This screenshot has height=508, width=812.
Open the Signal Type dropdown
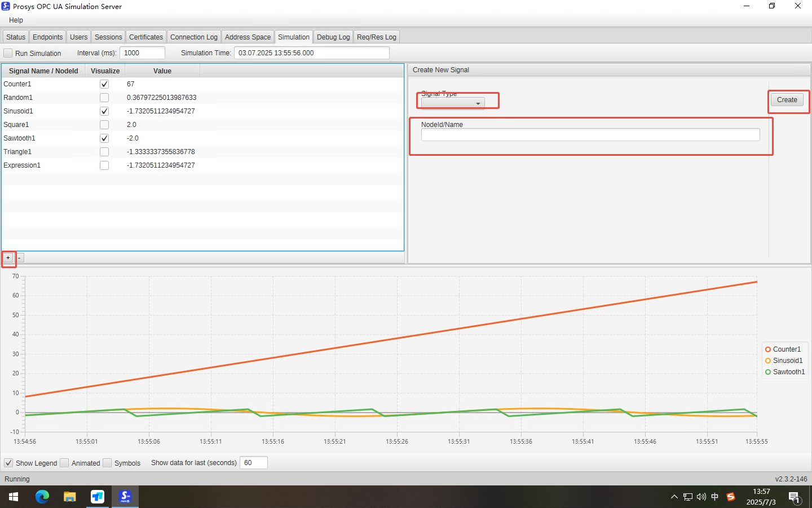tap(478, 103)
